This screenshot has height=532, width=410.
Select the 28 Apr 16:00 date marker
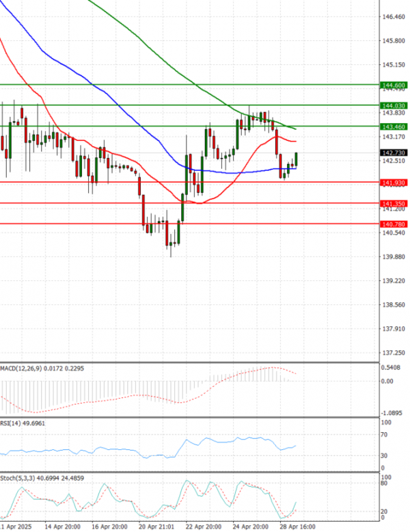pyautogui.click(x=297, y=527)
